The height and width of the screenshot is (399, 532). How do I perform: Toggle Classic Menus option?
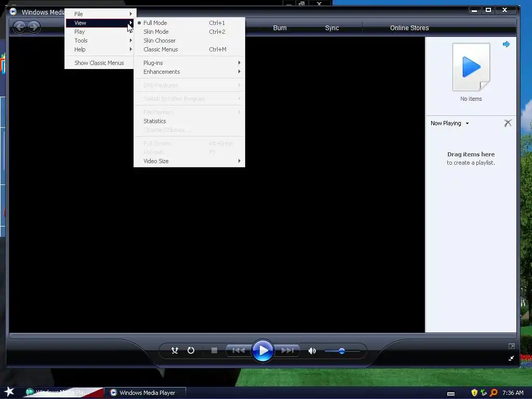click(189, 49)
